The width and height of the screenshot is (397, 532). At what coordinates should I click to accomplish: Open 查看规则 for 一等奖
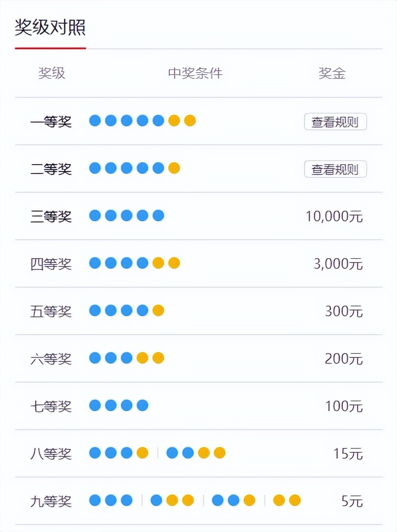[335, 122]
